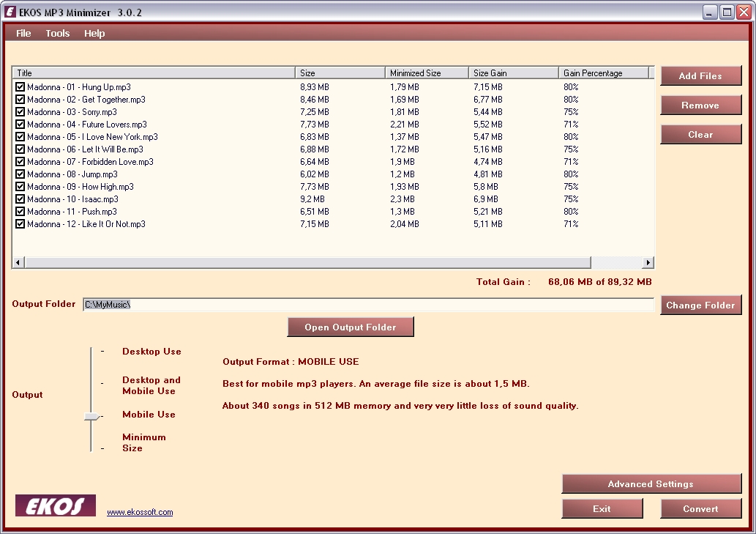This screenshot has width=756, height=534.
Task: Click the EKOS logo at bottom left
Action: click(56, 506)
